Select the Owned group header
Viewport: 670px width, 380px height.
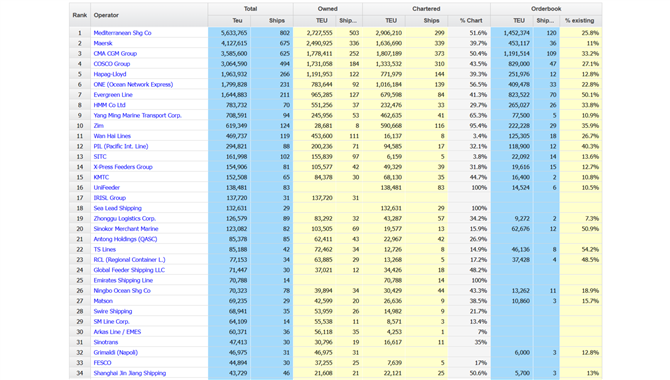click(328, 9)
